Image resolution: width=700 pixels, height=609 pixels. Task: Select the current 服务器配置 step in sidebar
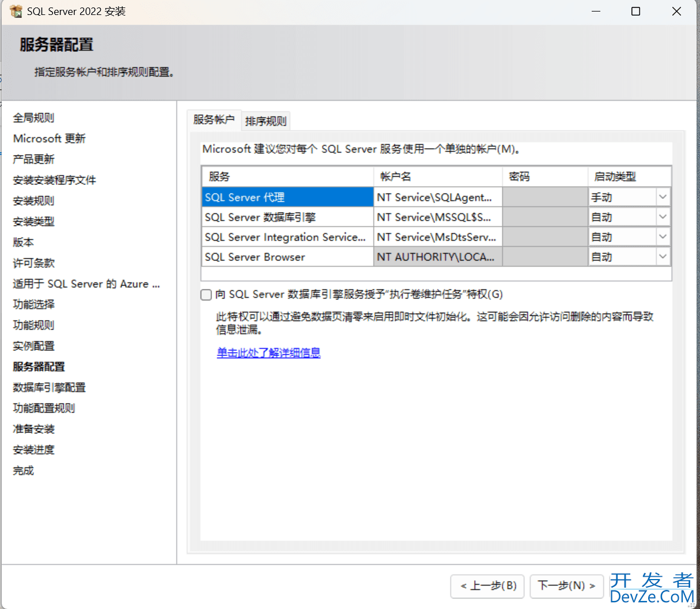coord(39,366)
